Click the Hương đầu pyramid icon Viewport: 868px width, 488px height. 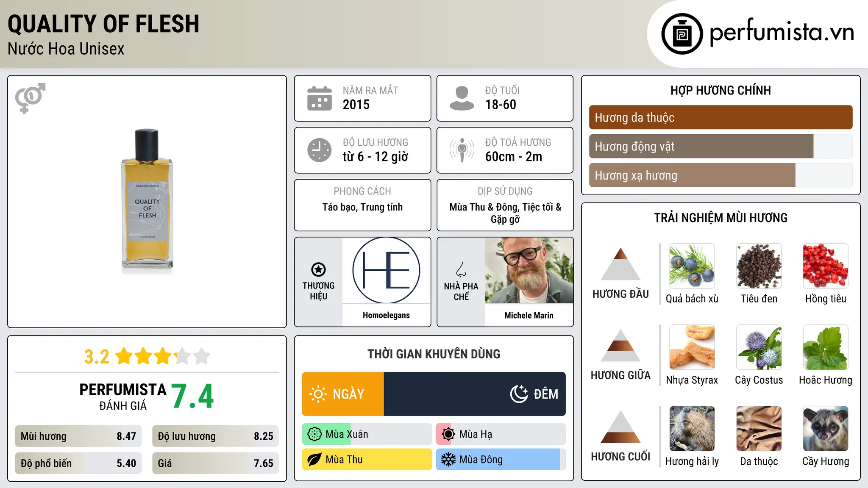[x=620, y=264]
